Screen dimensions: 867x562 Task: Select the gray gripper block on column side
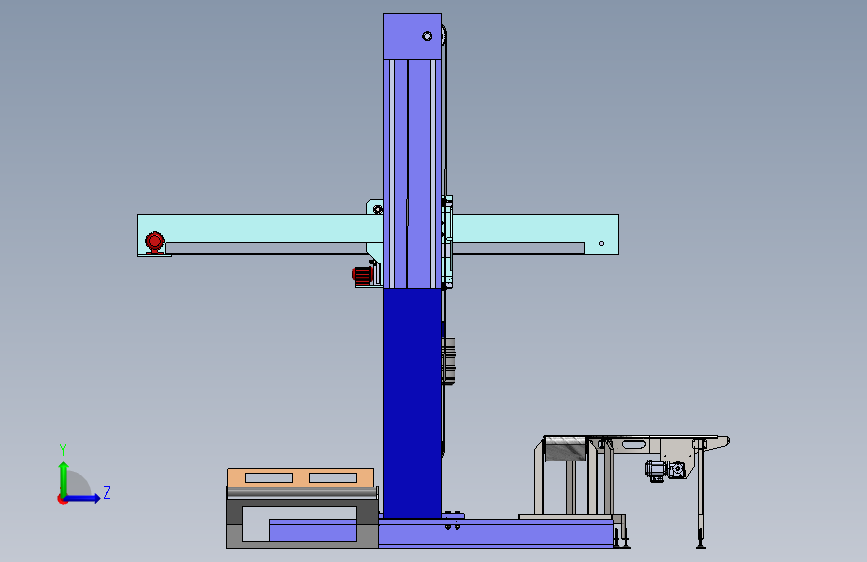pyautogui.click(x=448, y=361)
